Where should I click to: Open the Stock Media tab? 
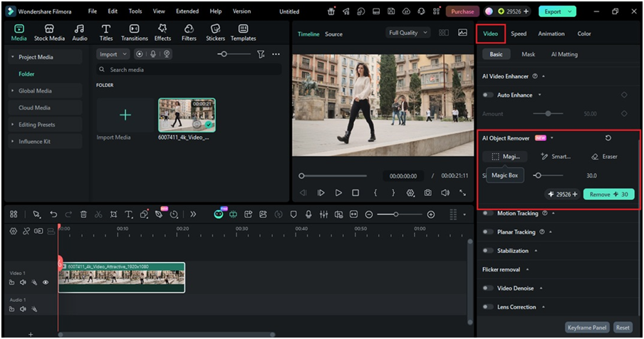click(49, 33)
